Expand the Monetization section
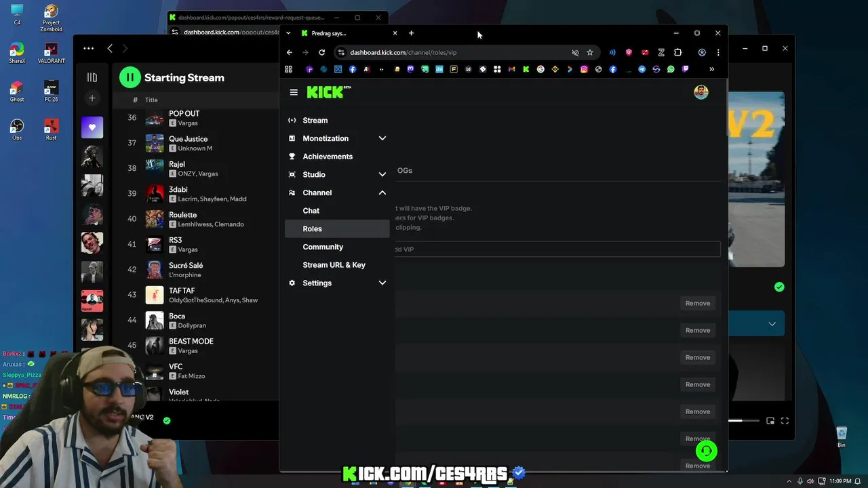Image resolution: width=868 pixels, height=488 pixels. click(x=382, y=138)
